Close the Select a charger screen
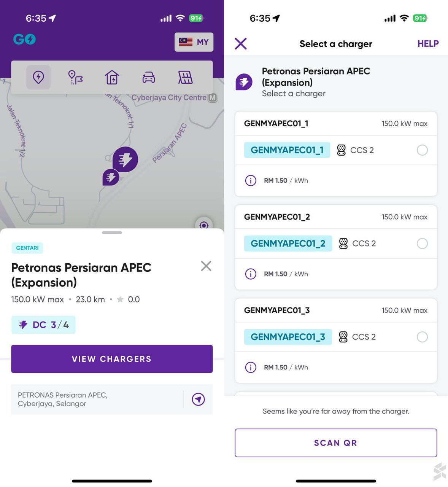This screenshot has width=448, height=487. pyautogui.click(x=241, y=44)
